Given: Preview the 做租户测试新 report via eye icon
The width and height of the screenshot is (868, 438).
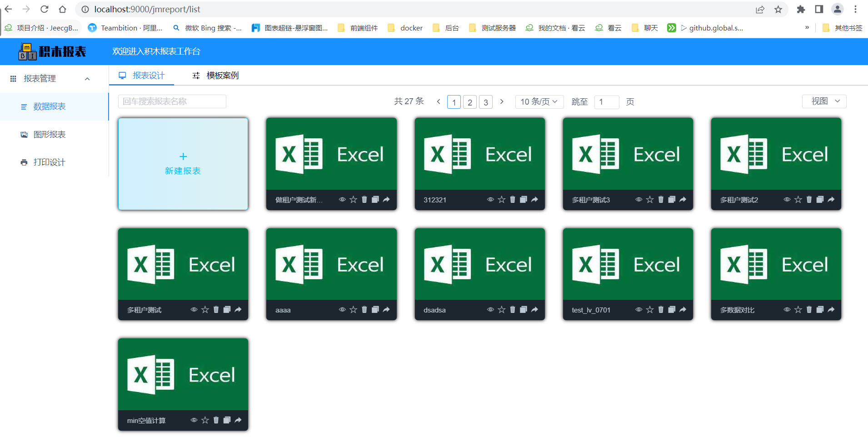Looking at the screenshot, I should (x=342, y=200).
